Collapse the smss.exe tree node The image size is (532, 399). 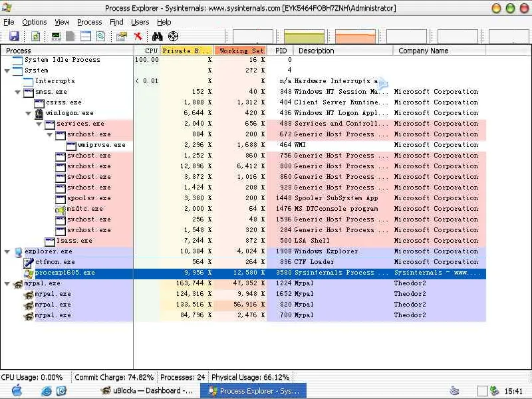click(18, 92)
